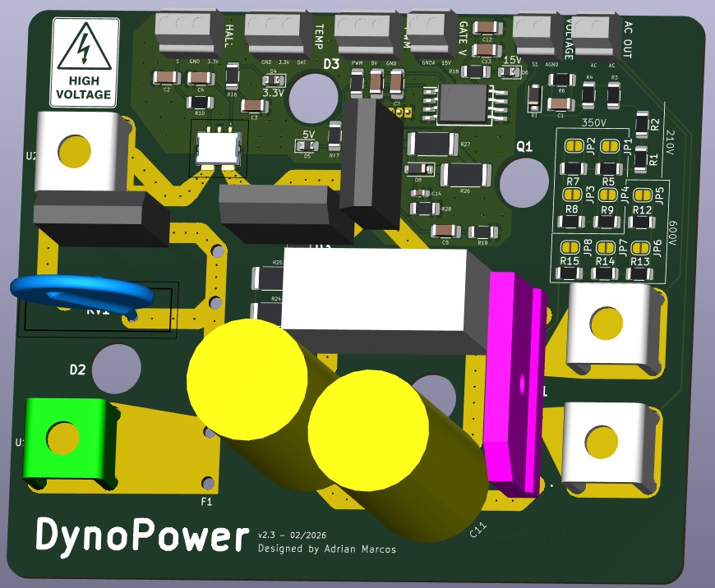Click the DynoPower silkscreen title
Image resolution: width=715 pixels, height=588 pixels.
pos(141,535)
